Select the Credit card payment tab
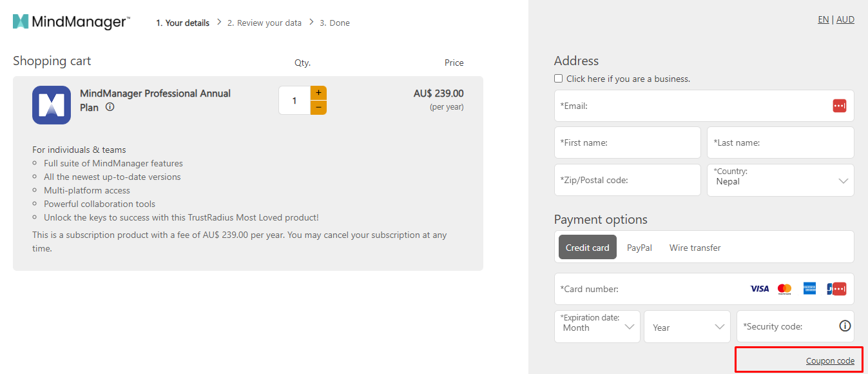Image resolution: width=868 pixels, height=374 pixels. click(x=587, y=248)
